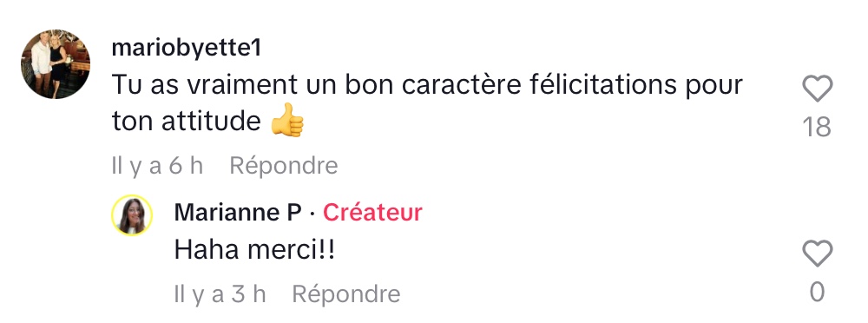Click Répondre under Haha merci!!
The image size is (868, 323).
tap(346, 294)
